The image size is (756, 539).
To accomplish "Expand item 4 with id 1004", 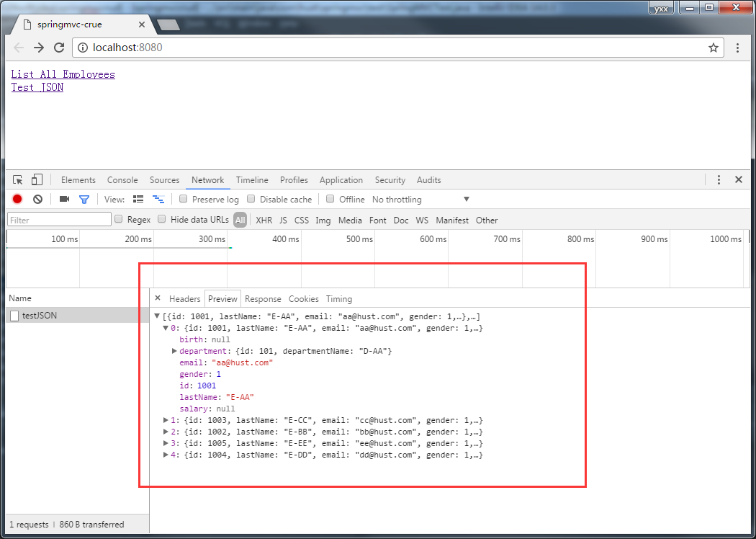I will [x=166, y=455].
